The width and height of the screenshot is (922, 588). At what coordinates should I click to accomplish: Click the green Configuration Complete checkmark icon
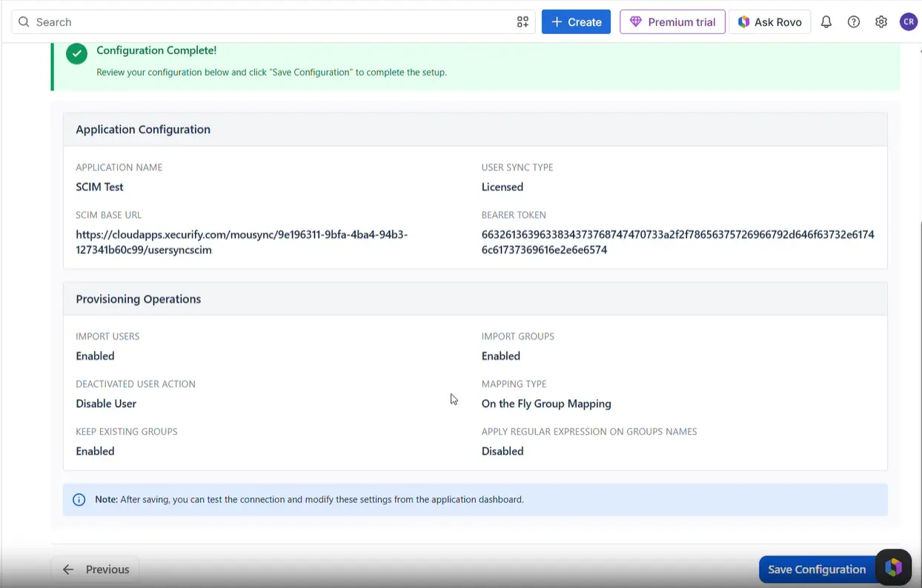pos(76,54)
